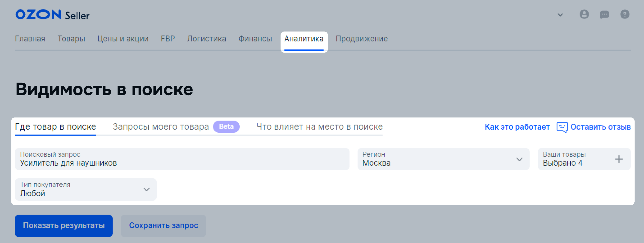The height and width of the screenshot is (243, 644).
Task: Open the Как это работает link
Action: (517, 127)
